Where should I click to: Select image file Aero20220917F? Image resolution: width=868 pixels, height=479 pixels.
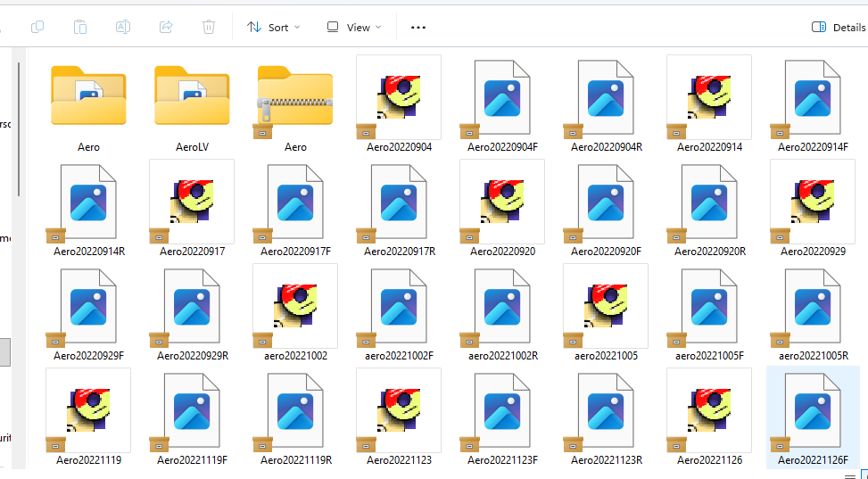tap(295, 210)
